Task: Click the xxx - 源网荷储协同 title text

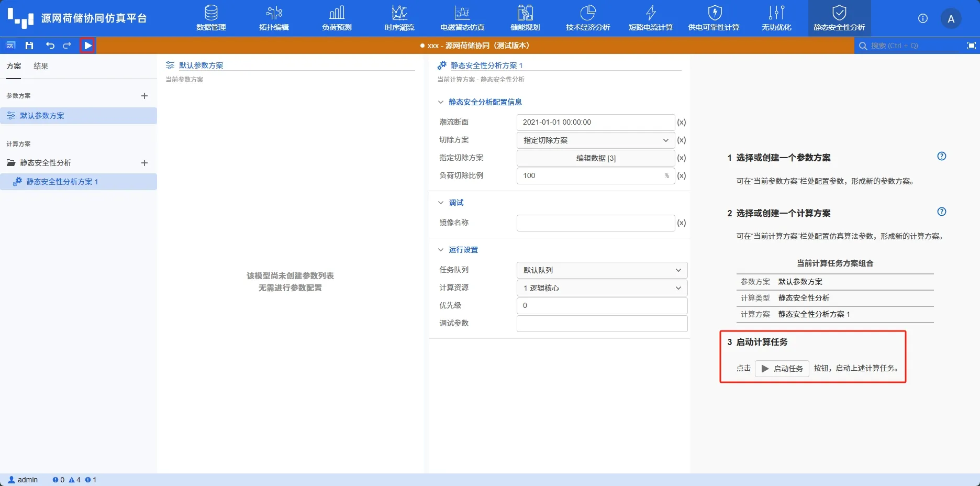Action: pos(478,46)
